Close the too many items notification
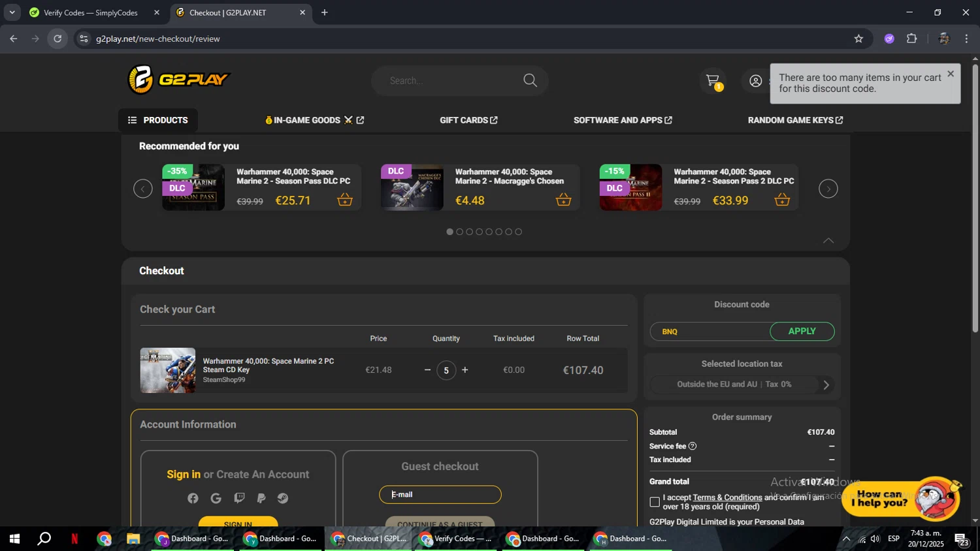 951,74
